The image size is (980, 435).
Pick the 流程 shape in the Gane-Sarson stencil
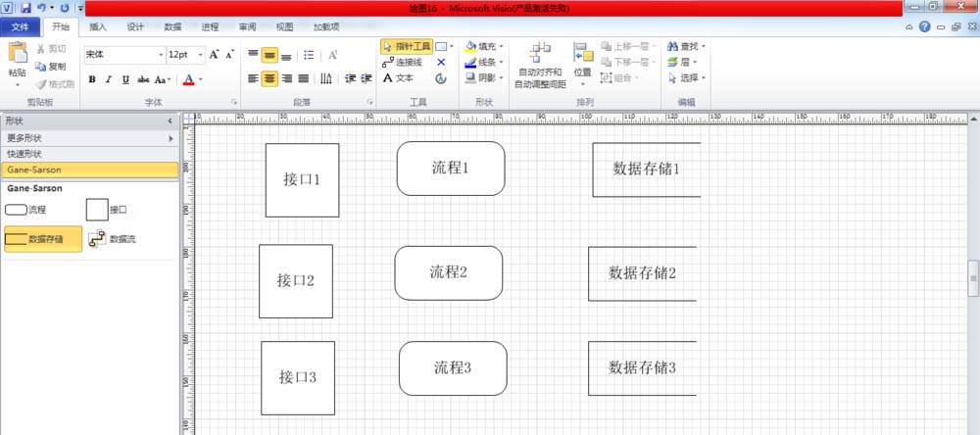[17, 210]
